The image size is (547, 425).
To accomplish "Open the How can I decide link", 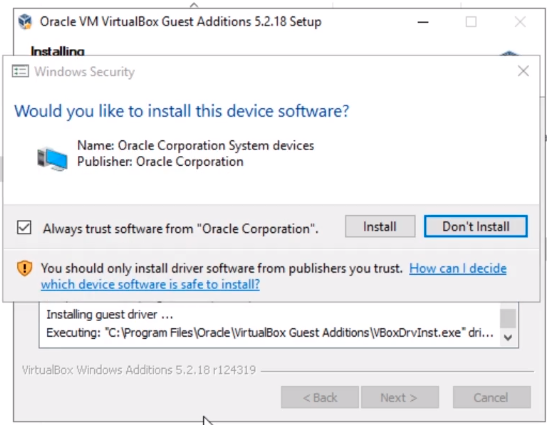I will tap(458, 268).
